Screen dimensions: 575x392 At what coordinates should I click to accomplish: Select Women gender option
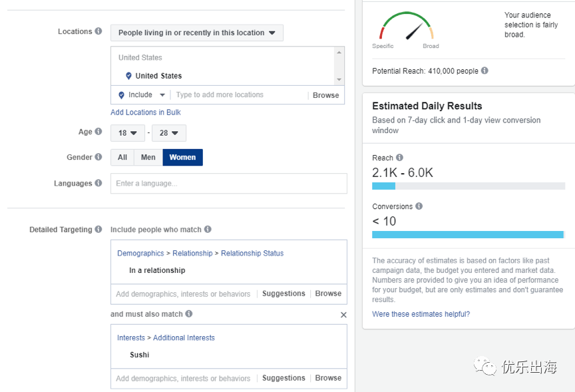182,157
